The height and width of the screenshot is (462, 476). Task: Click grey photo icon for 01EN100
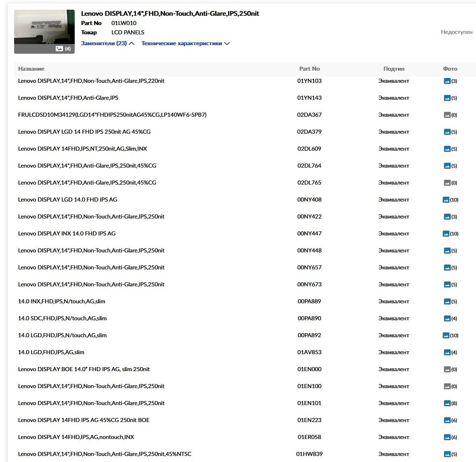447,386
